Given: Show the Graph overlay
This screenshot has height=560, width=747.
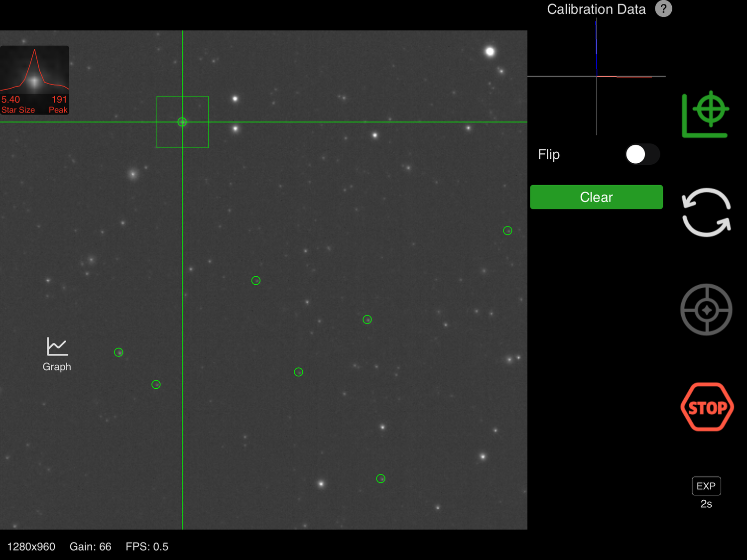Looking at the screenshot, I should (56, 354).
